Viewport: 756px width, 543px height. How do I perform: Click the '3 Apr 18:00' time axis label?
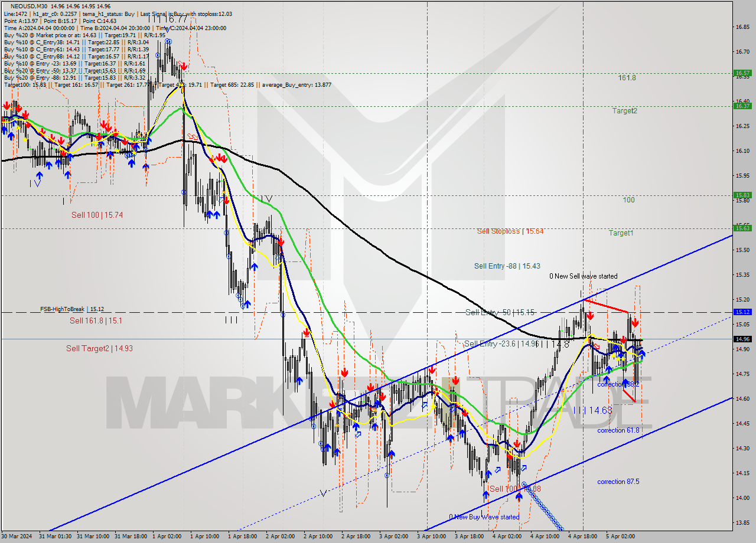tap(470, 536)
